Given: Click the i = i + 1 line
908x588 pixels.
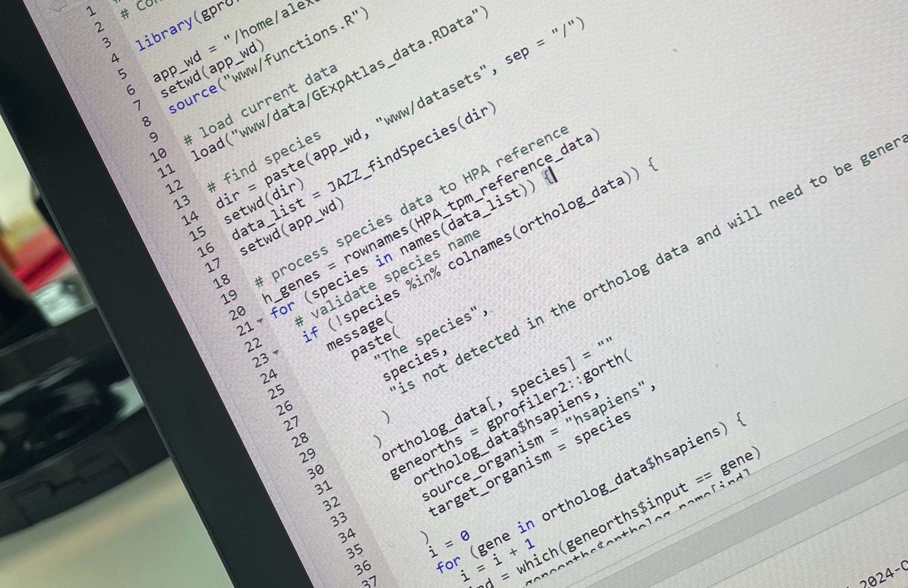Looking at the screenshot, I should click(x=497, y=560).
